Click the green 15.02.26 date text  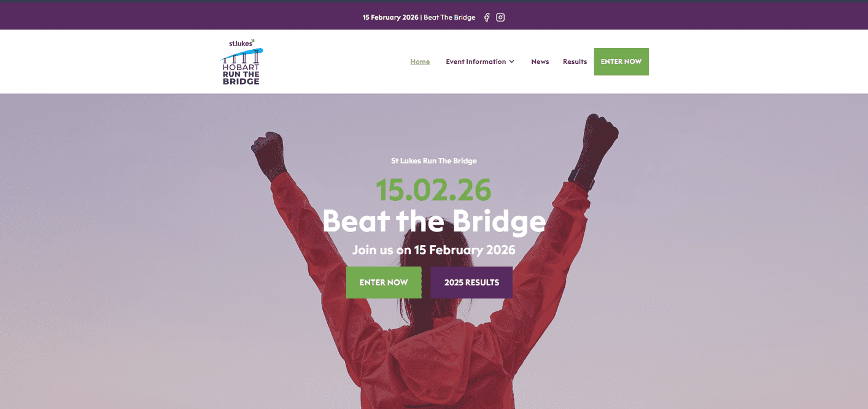[x=433, y=190]
